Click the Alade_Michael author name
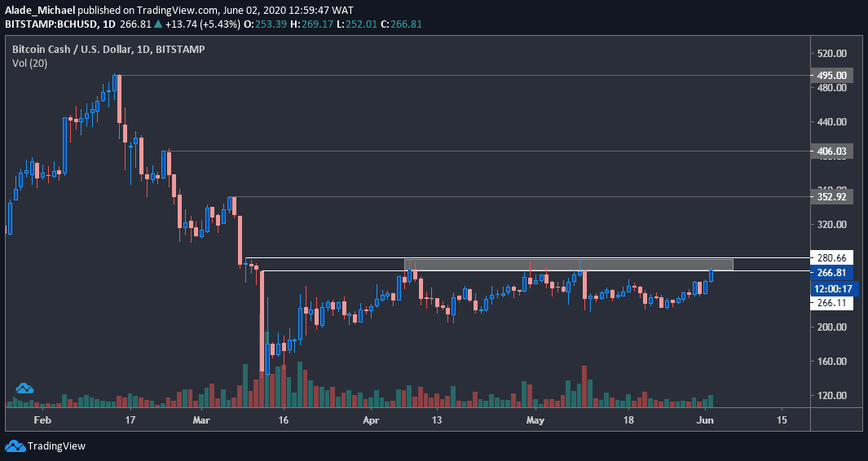Viewport: 868px width, 461px height. pyautogui.click(x=39, y=10)
